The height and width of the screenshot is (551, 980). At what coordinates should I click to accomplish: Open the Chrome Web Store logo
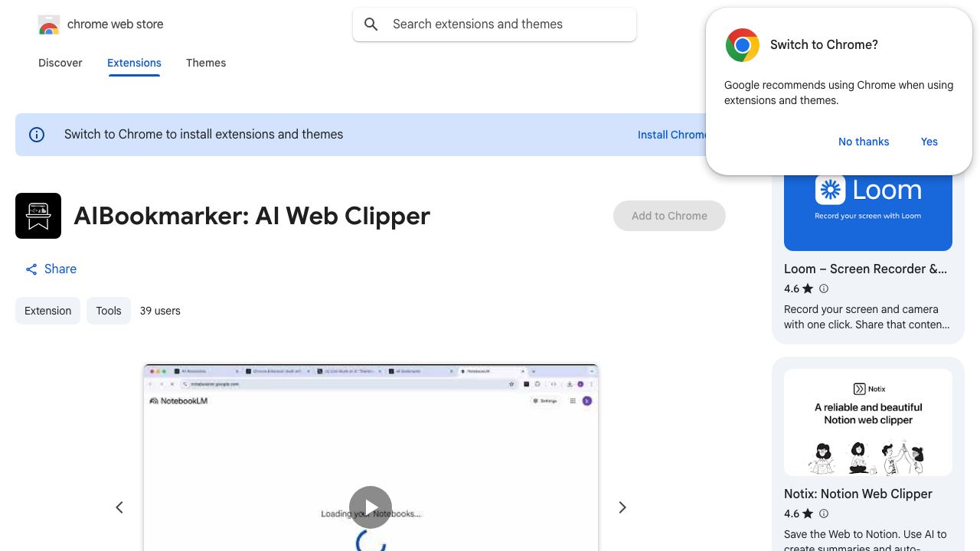(x=49, y=24)
